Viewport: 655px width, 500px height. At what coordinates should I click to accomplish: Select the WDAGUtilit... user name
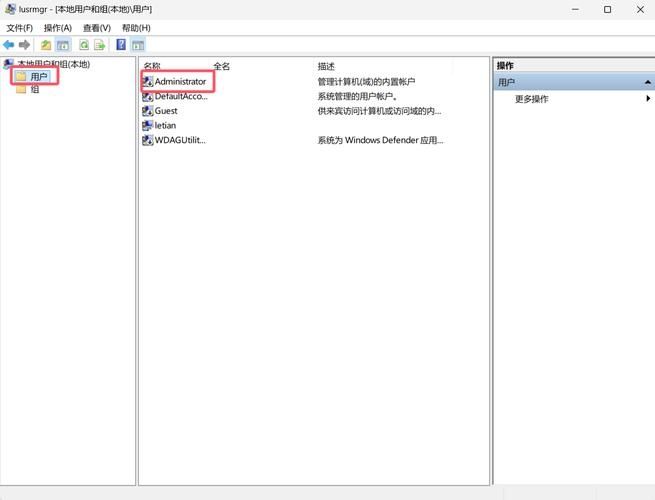click(x=180, y=140)
